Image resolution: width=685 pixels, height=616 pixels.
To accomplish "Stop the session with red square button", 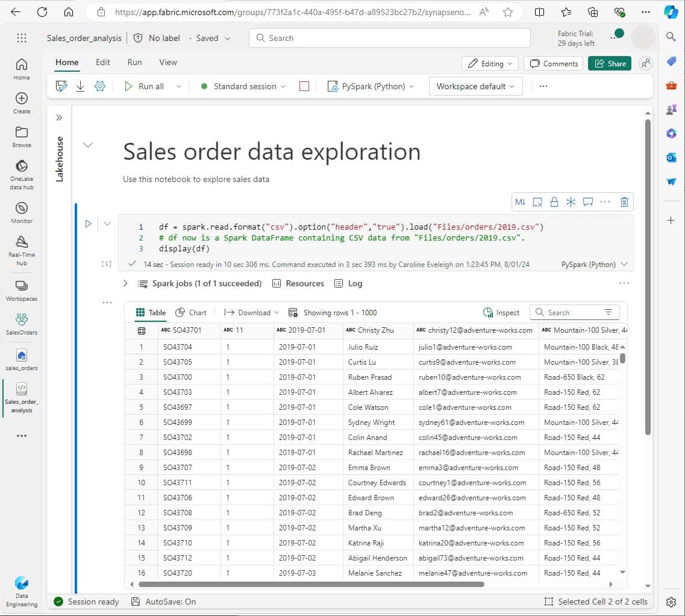I will 304,86.
